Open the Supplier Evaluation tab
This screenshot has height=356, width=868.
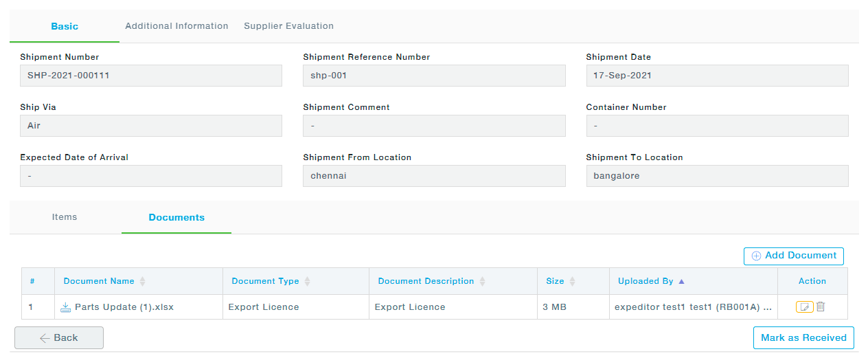pos(288,26)
